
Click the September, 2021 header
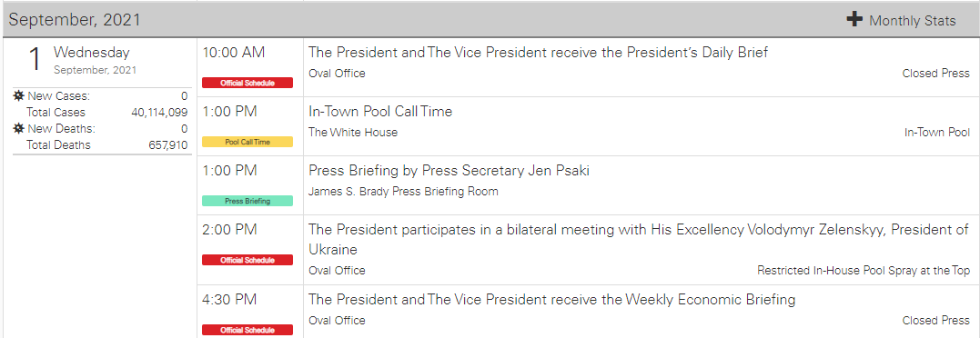75,20
